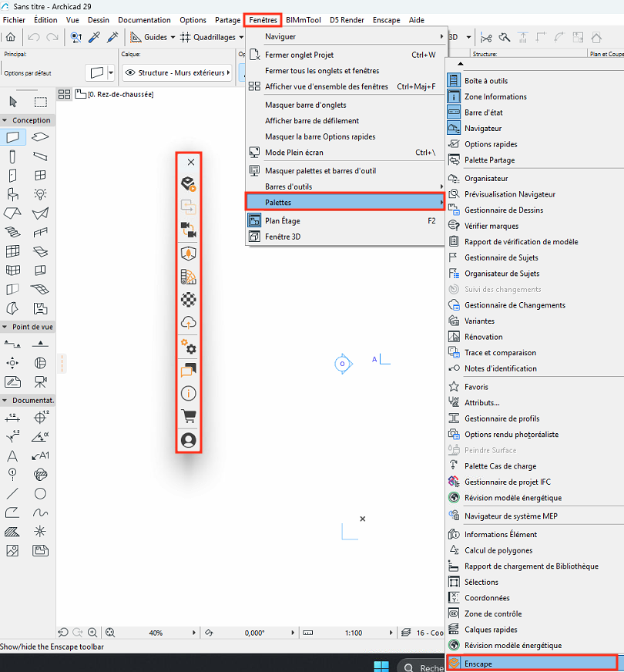624x672 pixels.
Task: Open the Rez-de-chaussée floor plan tab
Action: point(114,94)
